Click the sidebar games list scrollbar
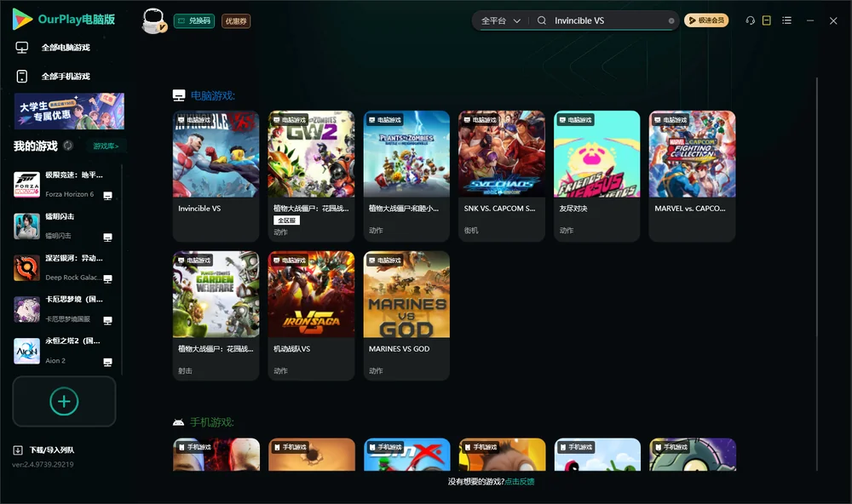Screen dimensions: 852x504 [122, 270]
